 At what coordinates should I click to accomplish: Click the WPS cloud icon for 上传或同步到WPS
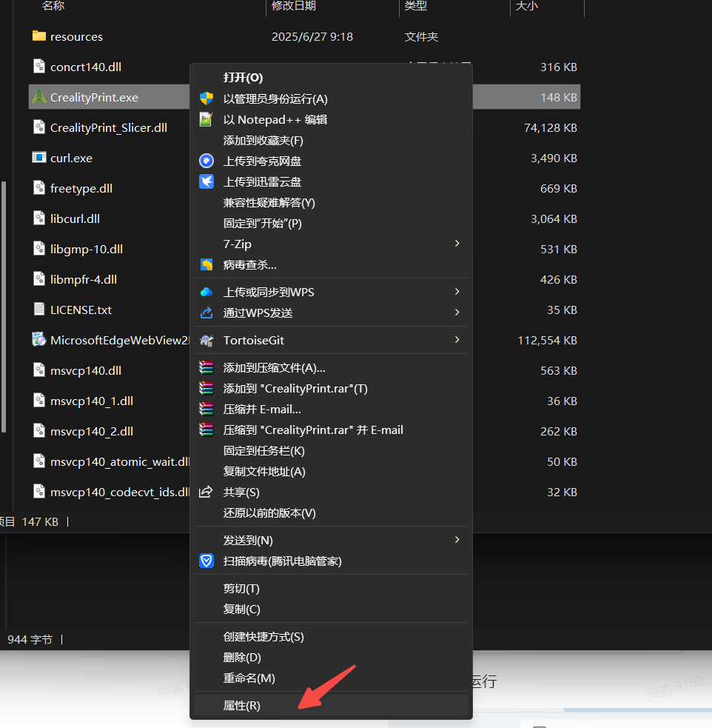coord(206,292)
